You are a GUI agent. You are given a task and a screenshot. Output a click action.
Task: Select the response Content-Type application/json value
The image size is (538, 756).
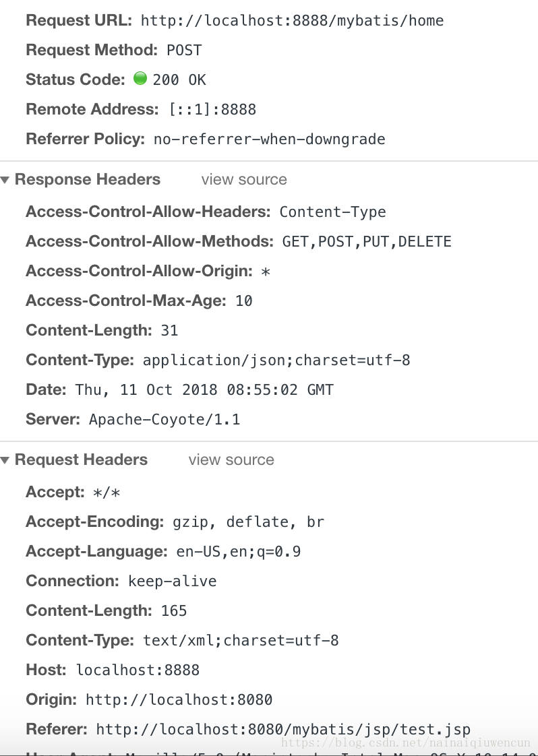276,360
